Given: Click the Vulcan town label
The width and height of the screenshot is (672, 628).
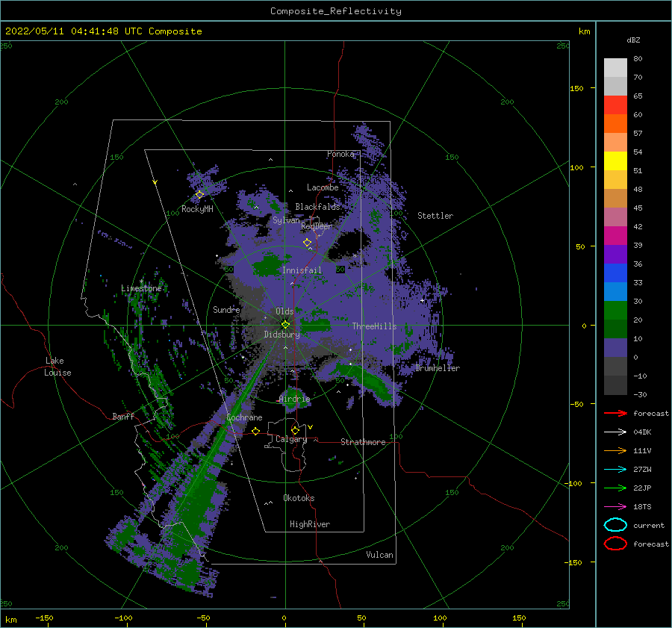Looking at the screenshot, I should 379,555.
